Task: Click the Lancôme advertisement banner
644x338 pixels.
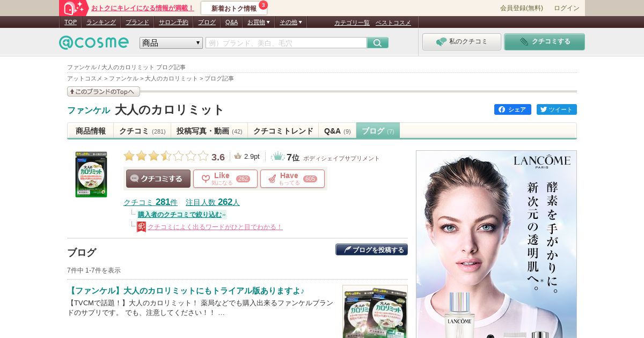Action: click(x=496, y=244)
